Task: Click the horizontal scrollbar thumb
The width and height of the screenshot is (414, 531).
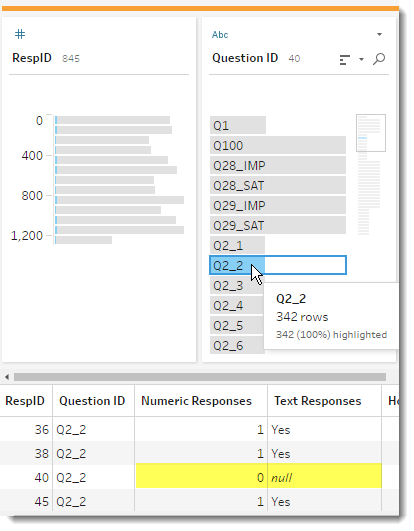Action: [200, 377]
